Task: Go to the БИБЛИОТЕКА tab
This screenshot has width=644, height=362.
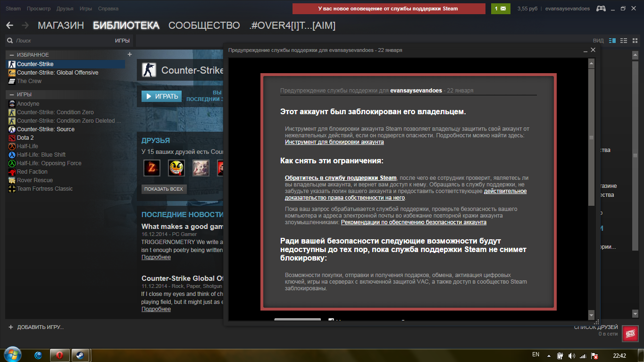Action: pyautogui.click(x=126, y=25)
